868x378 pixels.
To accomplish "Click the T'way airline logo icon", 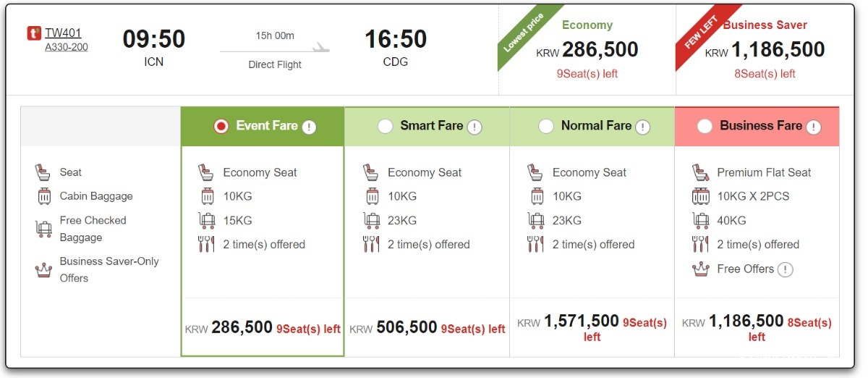I will click(34, 33).
